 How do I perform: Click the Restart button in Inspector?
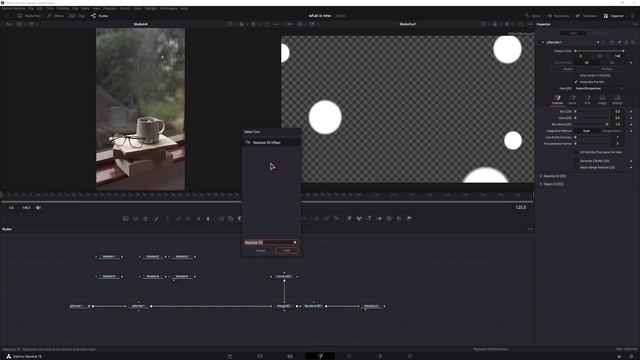(568, 69)
